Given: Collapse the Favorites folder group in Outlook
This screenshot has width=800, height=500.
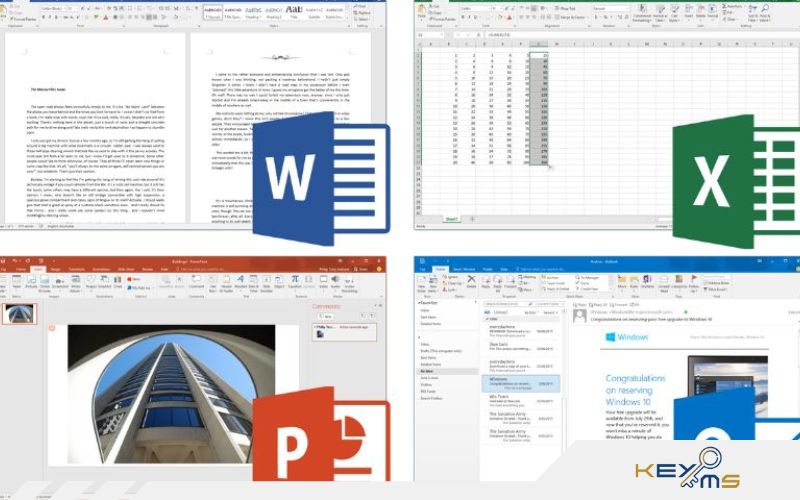Looking at the screenshot, I should (419, 303).
